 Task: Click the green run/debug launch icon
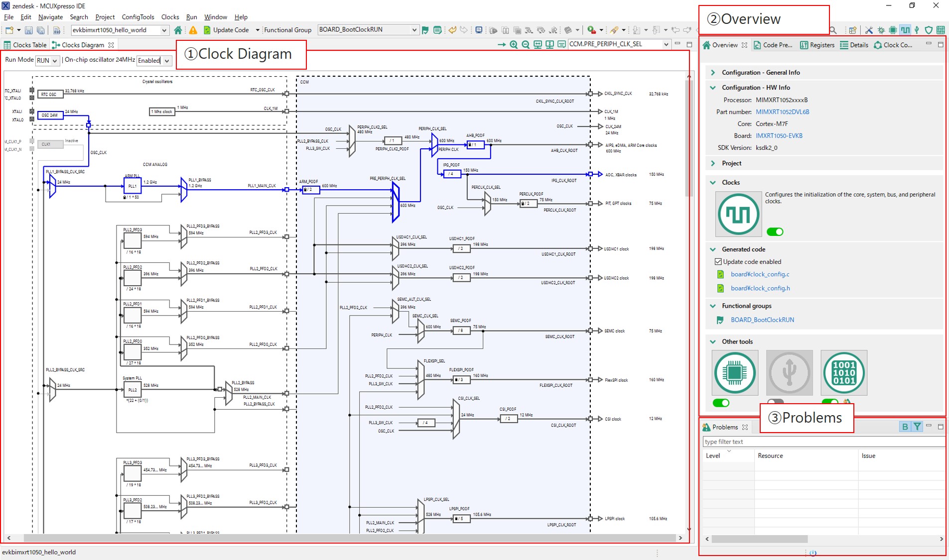click(591, 30)
